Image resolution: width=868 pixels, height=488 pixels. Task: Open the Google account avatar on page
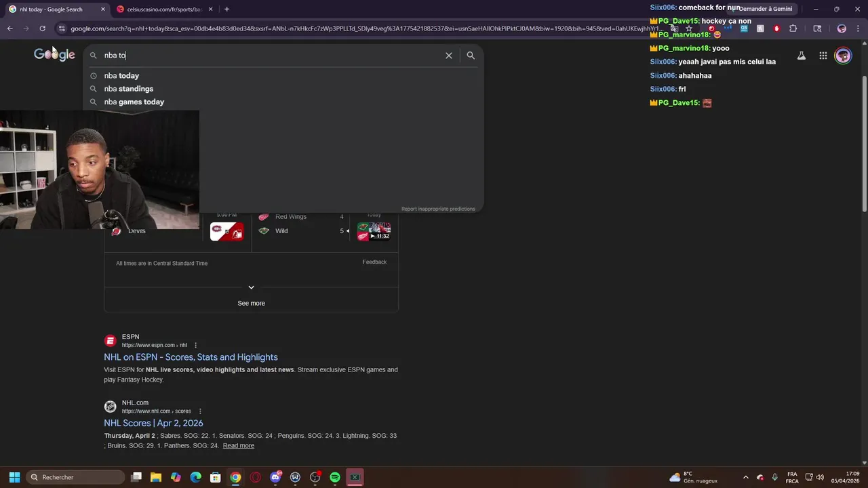coord(843,56)
